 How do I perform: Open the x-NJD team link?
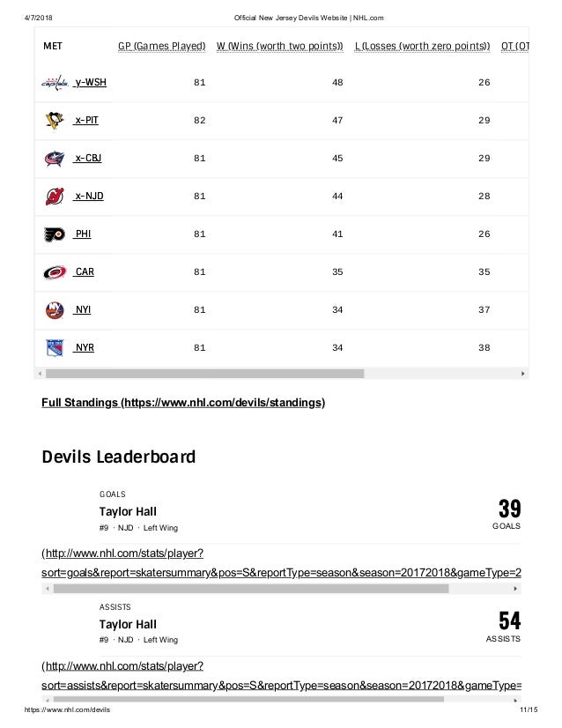click(89, 196)
